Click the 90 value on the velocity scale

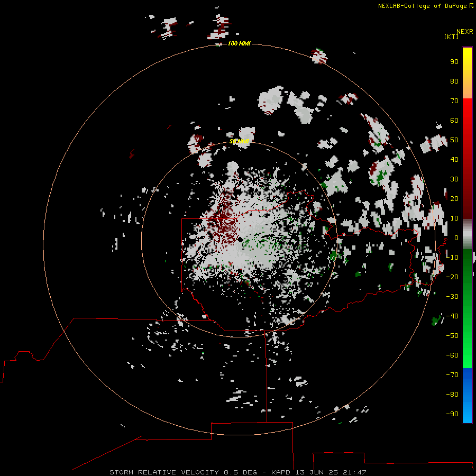point(454,62)
